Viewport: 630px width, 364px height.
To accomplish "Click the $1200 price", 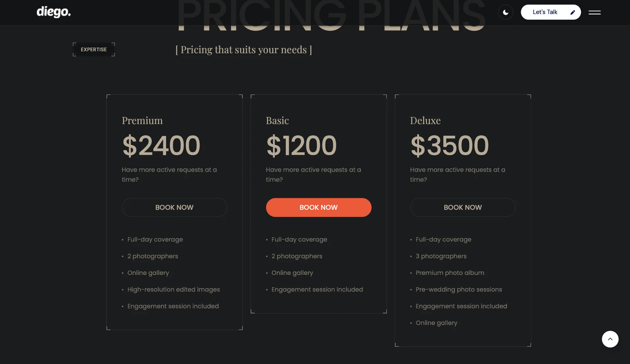I will [x=301, y=145].
